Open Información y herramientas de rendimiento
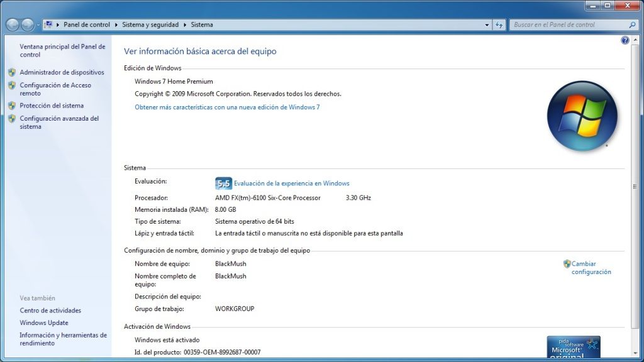 pyautogui.click(x=64, y=339)
